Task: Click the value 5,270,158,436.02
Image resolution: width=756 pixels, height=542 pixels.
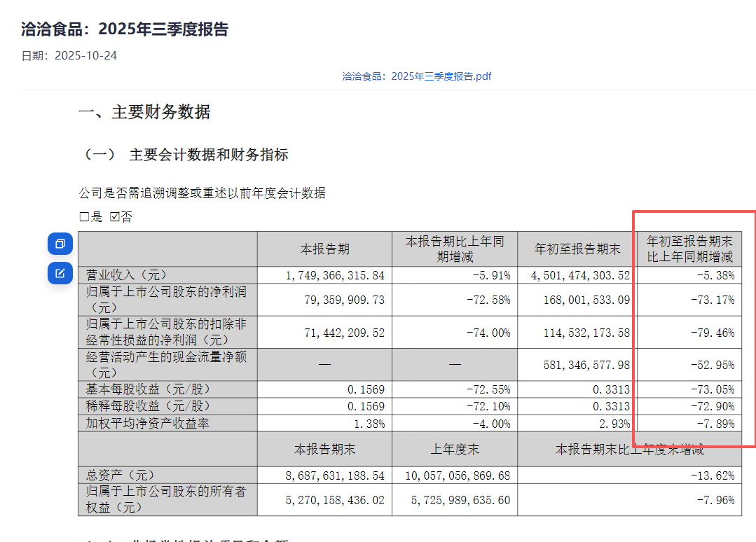Action: pyautogui.click(x=335, y=501)
